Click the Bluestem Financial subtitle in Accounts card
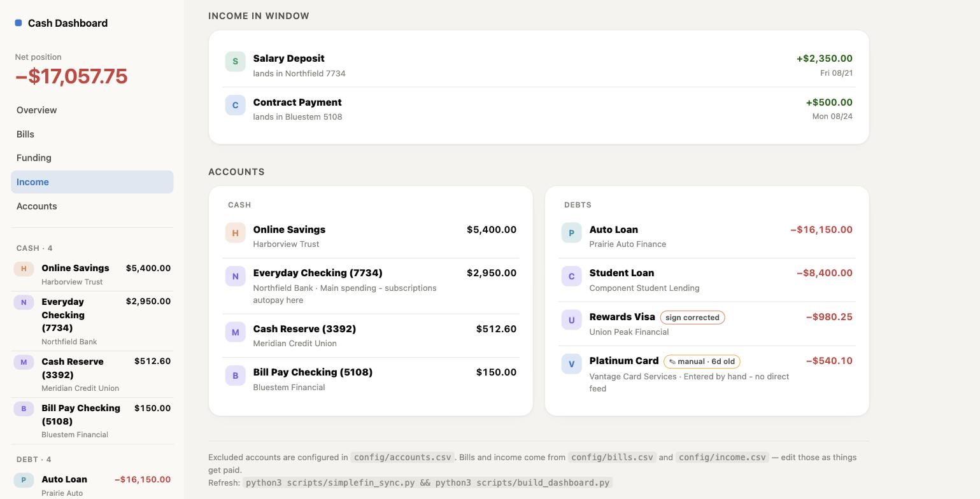Viewport: 980px width, 499px height. click(289, 388)
